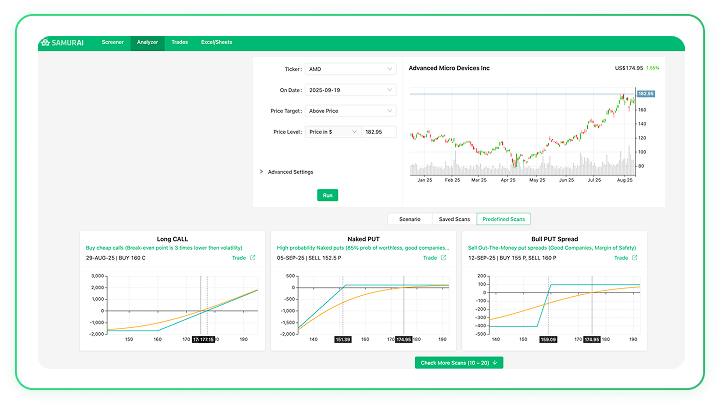Click the 159.09 break-even marker on Bull PUT chart
Image resolution: width=720 pixels, height=407 pixels.
(x=549, y=339)
